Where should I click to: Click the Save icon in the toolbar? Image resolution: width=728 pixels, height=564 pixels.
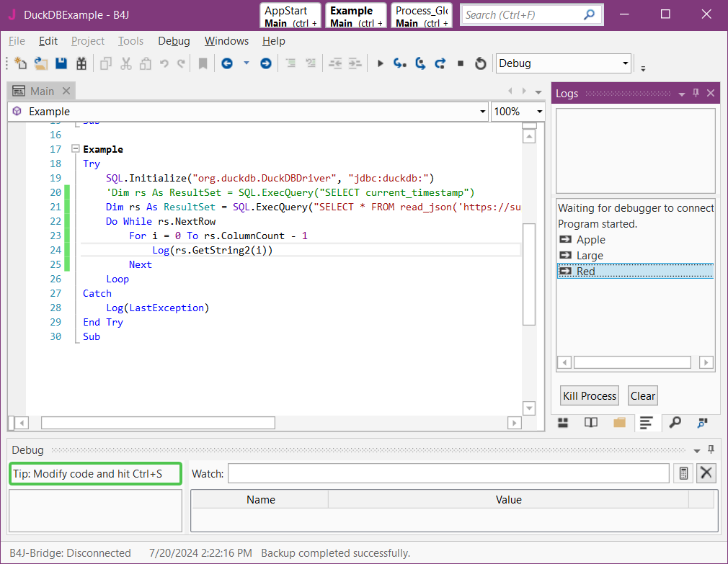[x=61, y=63]
